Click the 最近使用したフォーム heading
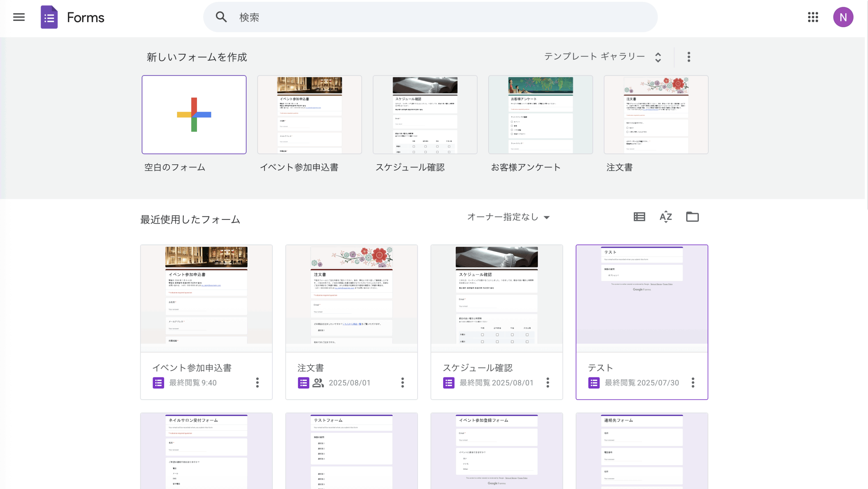 (x=190, y=220)
